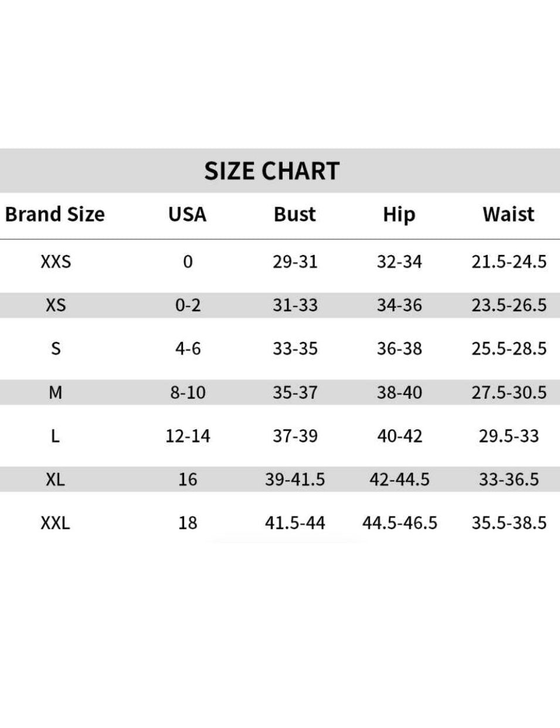
Task: Click the 29-31 bust measurement
Action: [x=295, y=261]
